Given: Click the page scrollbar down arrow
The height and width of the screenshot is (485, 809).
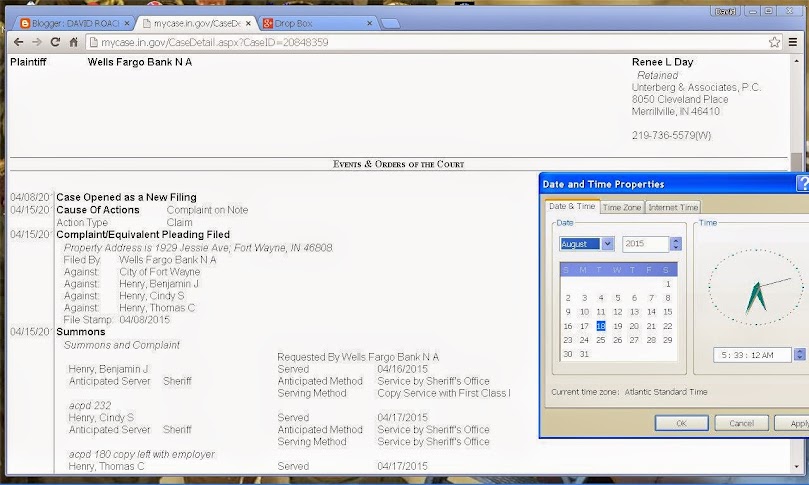Looking at the screenshot, I should coord(796,467).
